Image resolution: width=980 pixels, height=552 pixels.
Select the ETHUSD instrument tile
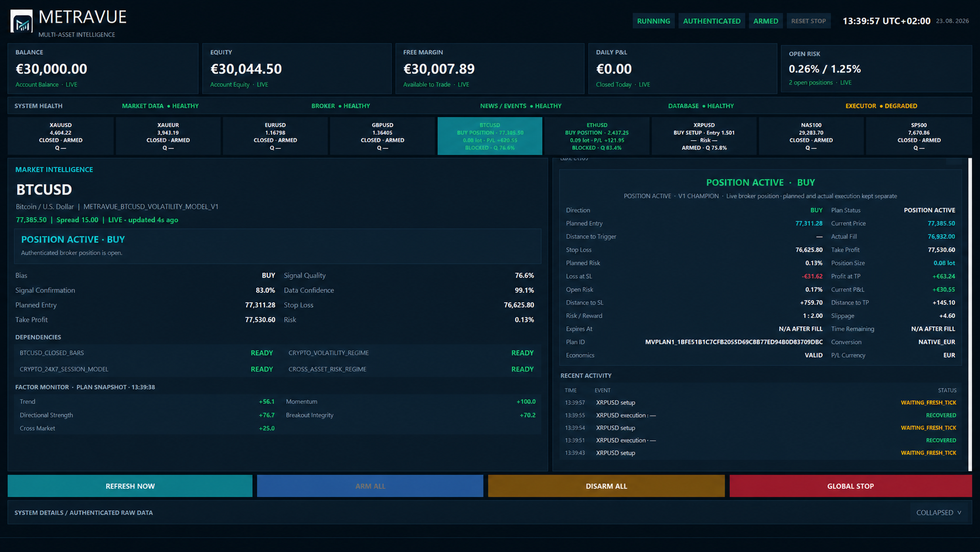click(597, 136)
